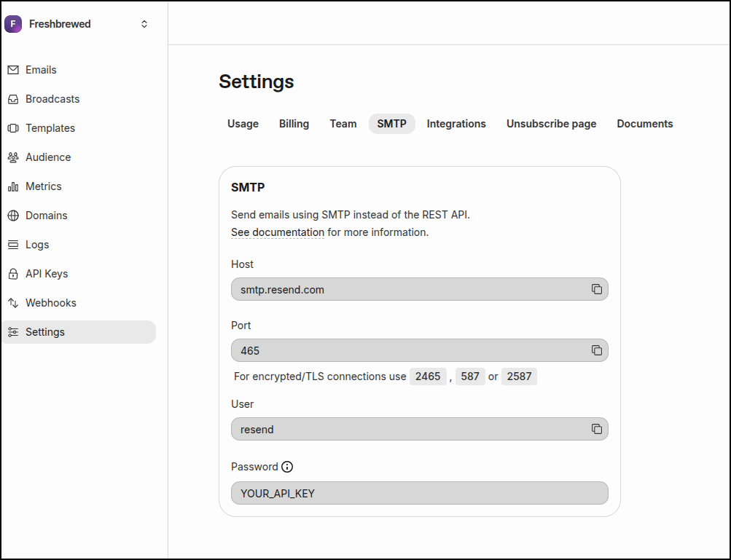
Task: Open Templates in the sidebar
Action: [50, 128]
